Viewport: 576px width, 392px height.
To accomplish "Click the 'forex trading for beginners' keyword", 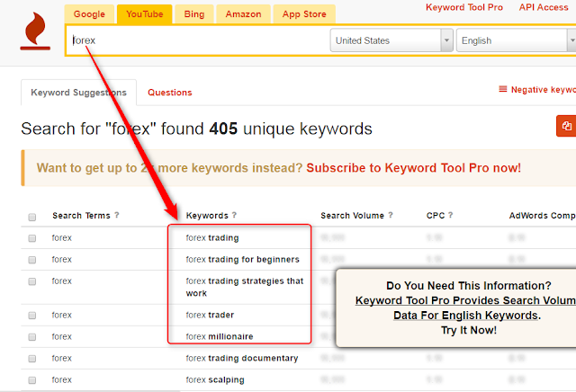I will (x=242, y=260).
